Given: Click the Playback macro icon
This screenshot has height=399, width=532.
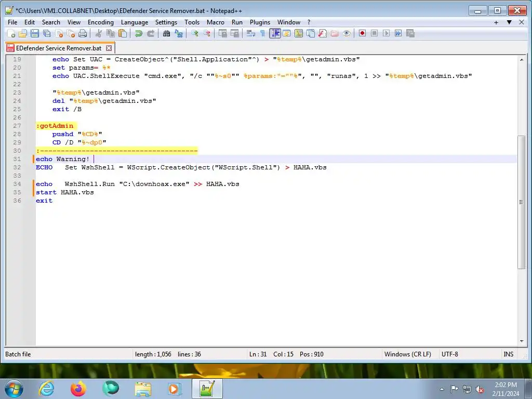Looking at the screenshot, I should point(386,33).
